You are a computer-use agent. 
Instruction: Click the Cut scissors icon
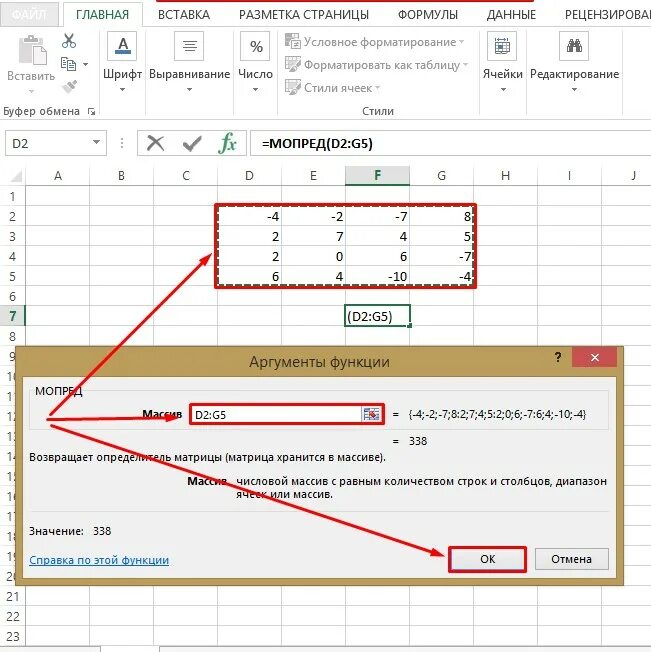(69, 41)
